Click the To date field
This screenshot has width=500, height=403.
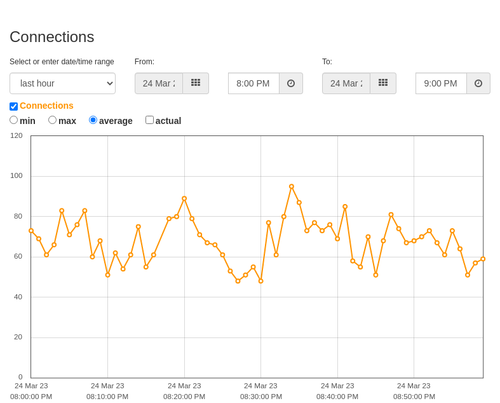(x=346, y=83)
